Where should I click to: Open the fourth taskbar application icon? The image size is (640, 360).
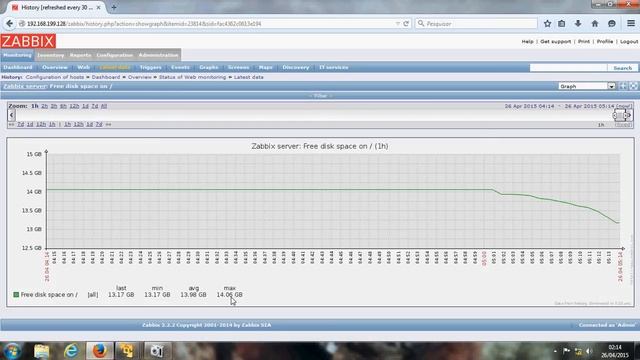tap(127, 351)
